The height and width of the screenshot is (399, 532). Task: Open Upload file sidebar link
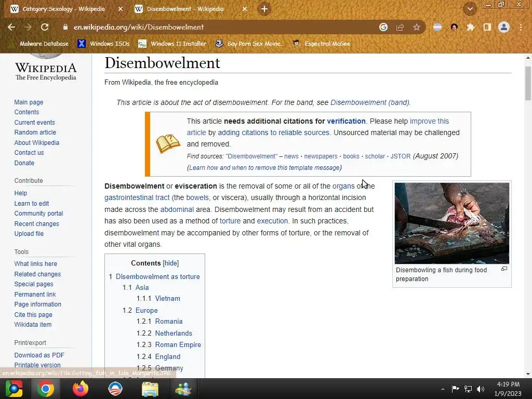pyautogui.click(x=29, y=234)
